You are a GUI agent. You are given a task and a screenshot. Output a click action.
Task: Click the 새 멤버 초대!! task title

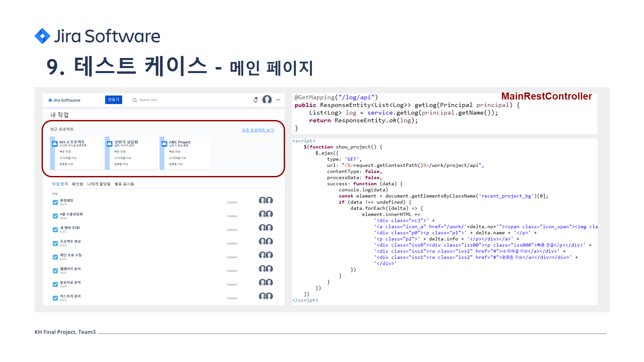click(70, 228)
